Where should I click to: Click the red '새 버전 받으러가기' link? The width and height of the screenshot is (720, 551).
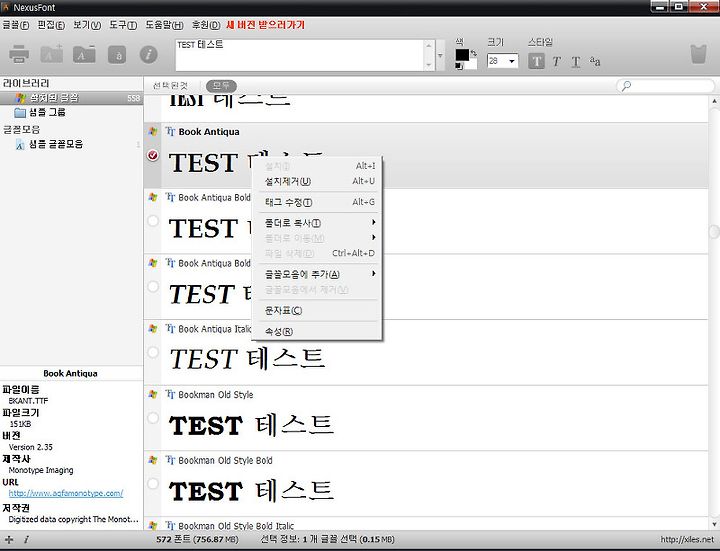coord(265,25)
